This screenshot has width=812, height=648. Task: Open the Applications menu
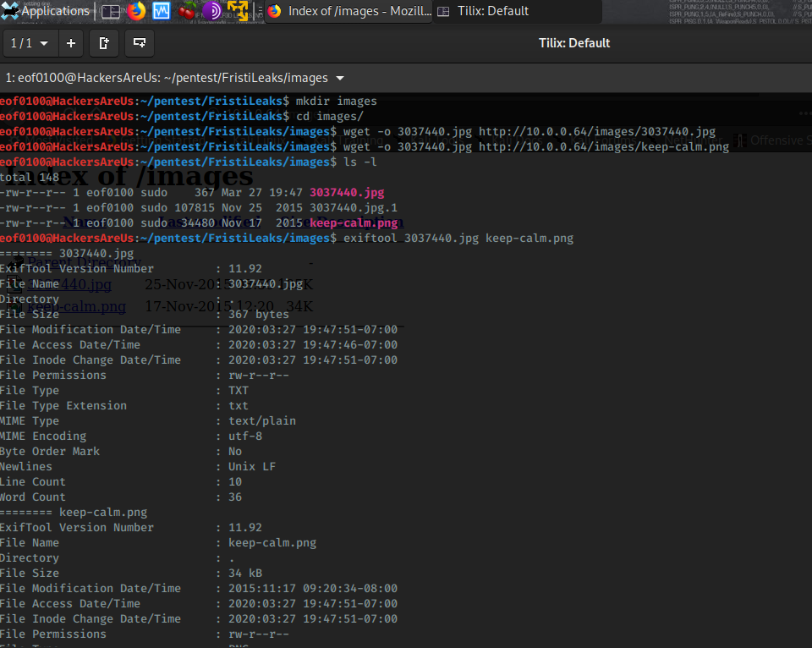click(x=55, y=11)
